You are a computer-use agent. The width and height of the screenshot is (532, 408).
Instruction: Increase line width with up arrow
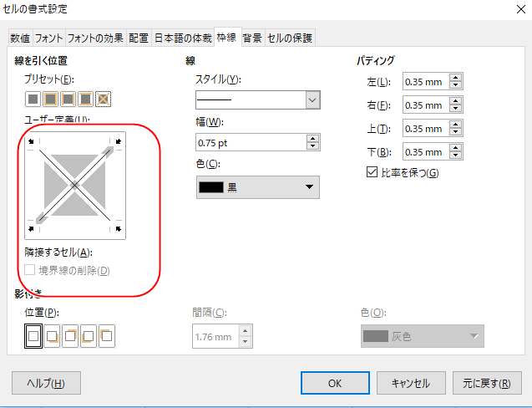coord(312,138)
